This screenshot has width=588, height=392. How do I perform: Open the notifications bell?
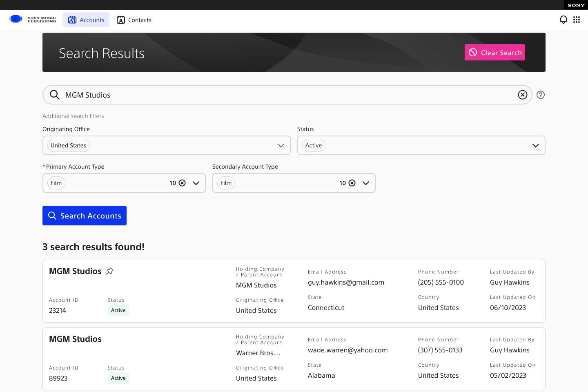tap(563, 20)
